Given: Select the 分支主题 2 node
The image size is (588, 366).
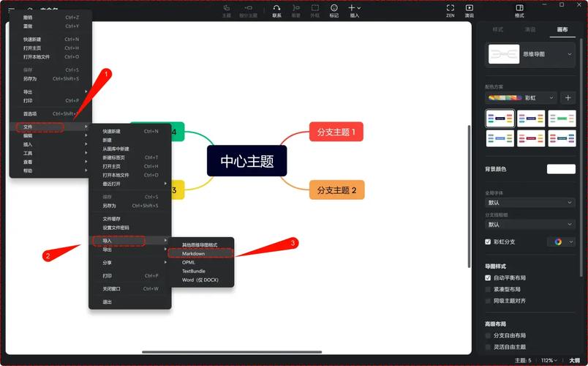Looking at the screenshot, I should [336, 190].
